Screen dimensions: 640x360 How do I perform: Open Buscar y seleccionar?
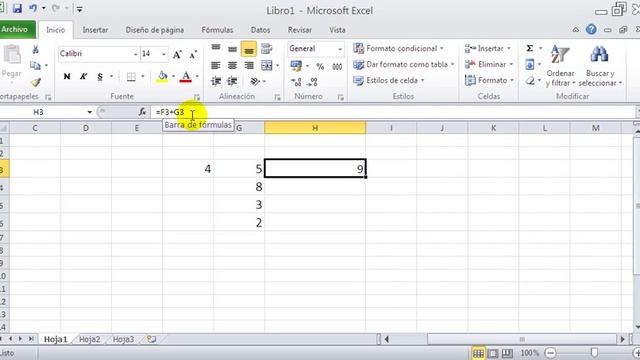600,66
